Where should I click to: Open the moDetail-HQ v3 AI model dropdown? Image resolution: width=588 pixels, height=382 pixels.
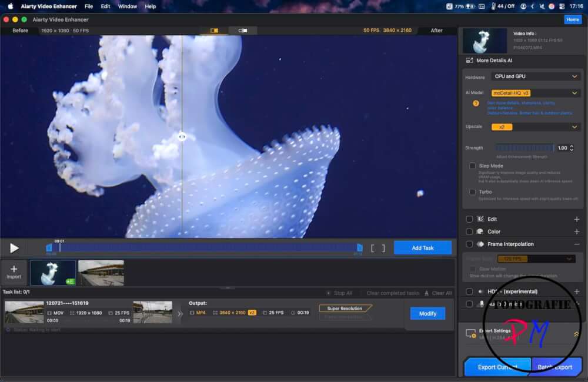coord(536,92)
